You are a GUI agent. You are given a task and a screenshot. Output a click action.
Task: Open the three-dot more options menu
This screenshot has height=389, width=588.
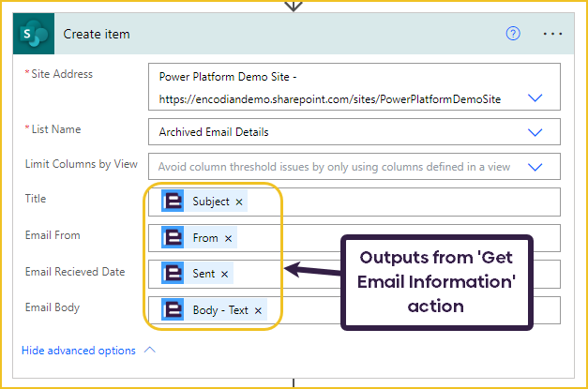point(552,34)
